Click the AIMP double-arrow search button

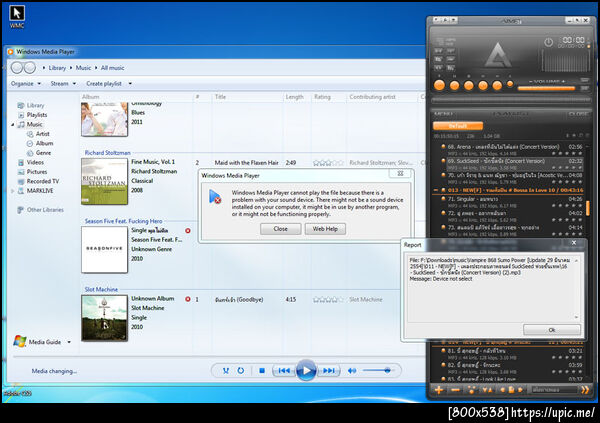585,390
